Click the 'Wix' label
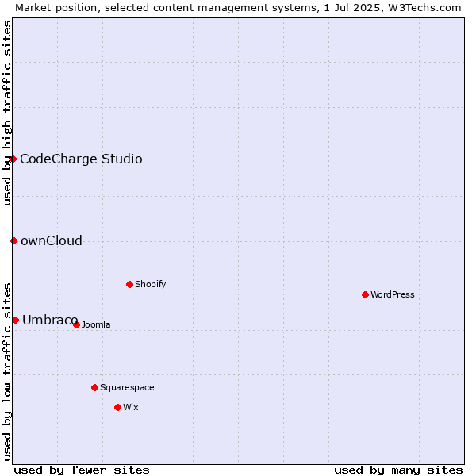This screenshot has width=476, height=476. 131,407
